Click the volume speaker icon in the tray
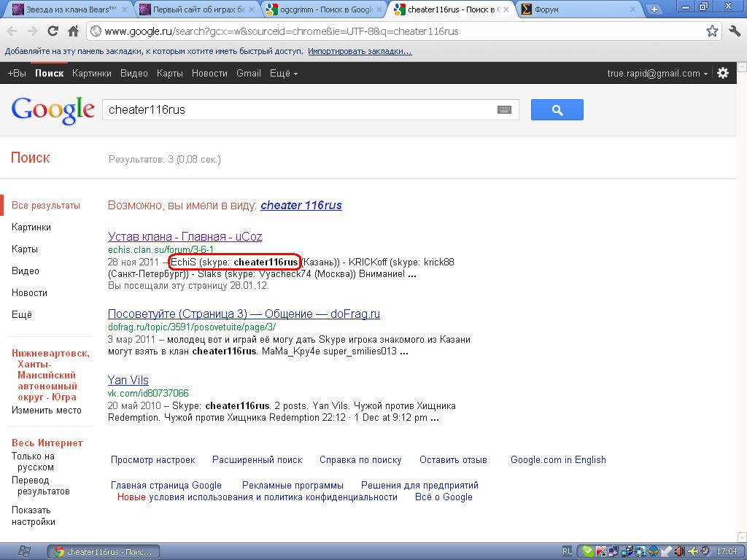The height and width of the screenshot is (560, 747). 680,551
